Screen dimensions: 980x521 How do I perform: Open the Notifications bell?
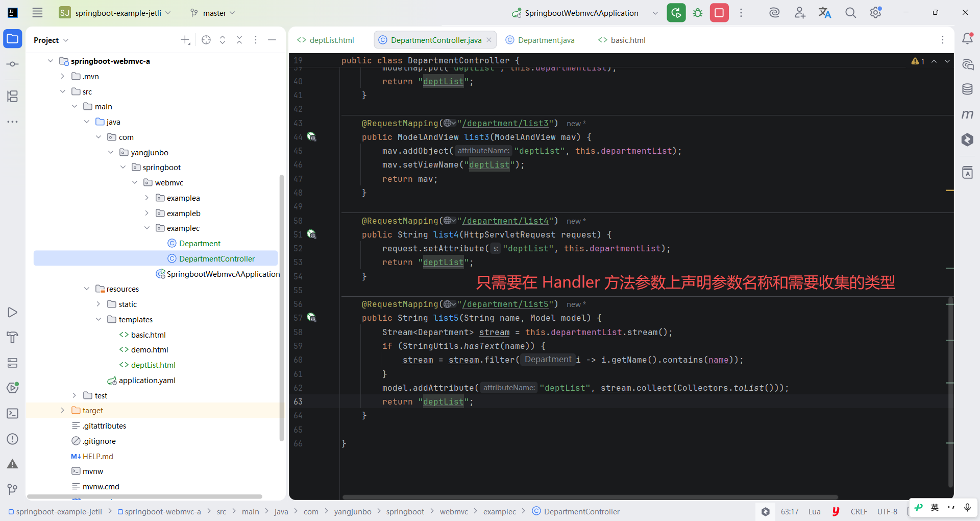967,39
